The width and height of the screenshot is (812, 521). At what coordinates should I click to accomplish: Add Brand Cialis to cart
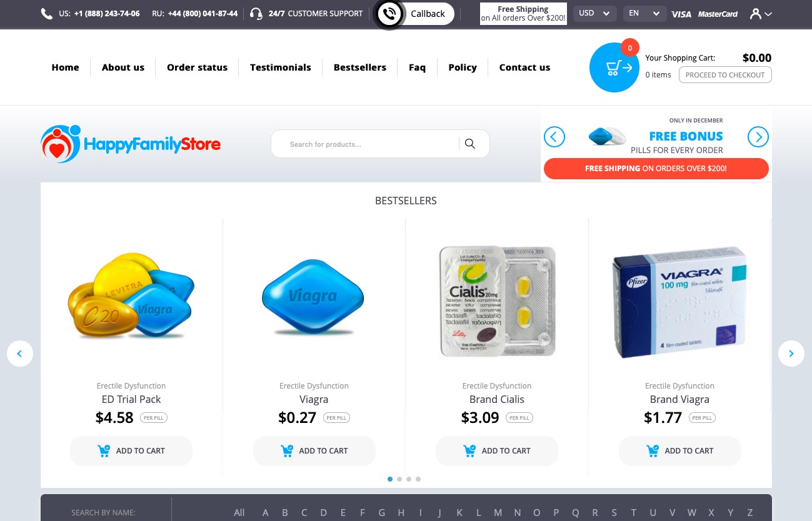(497, 450)
